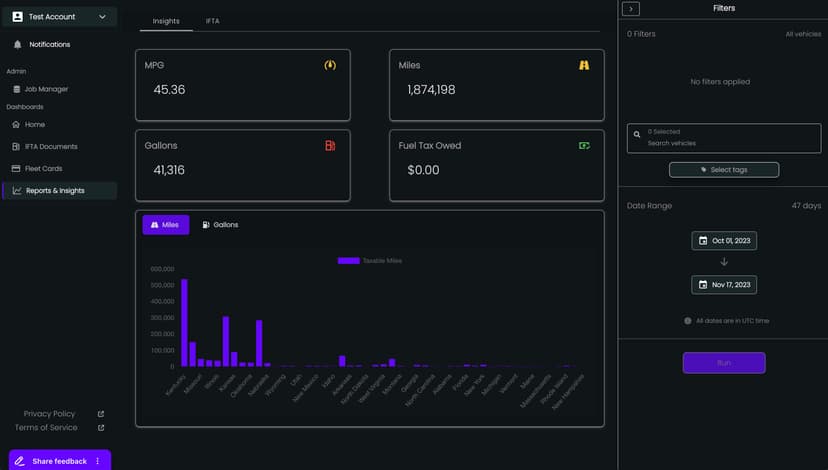
Task: Click the info icon beside the UTC note
Action: click(x=688, y=321)
